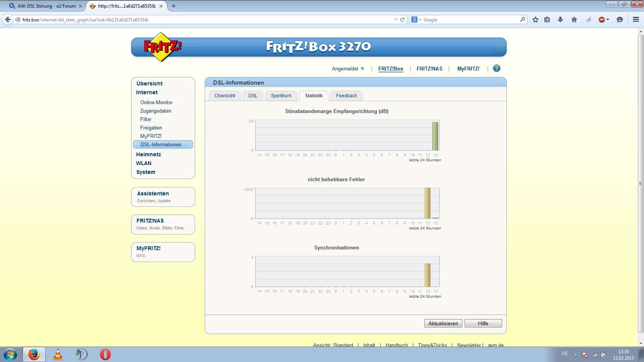Close the fritz.box tab
Image resolution: width=644 pixels, height=362 pixels.
pos(161,6)
